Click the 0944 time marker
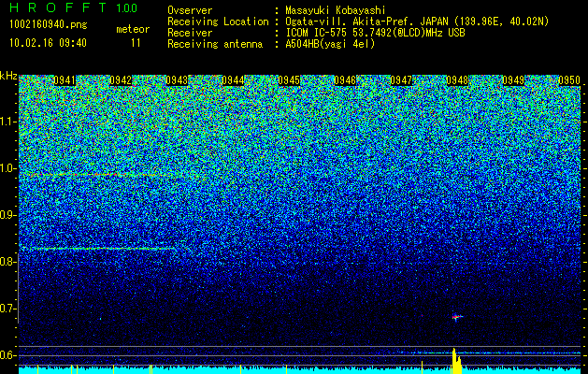The width and height of the screenshot is (588, 374). click(x=233, y=80)
